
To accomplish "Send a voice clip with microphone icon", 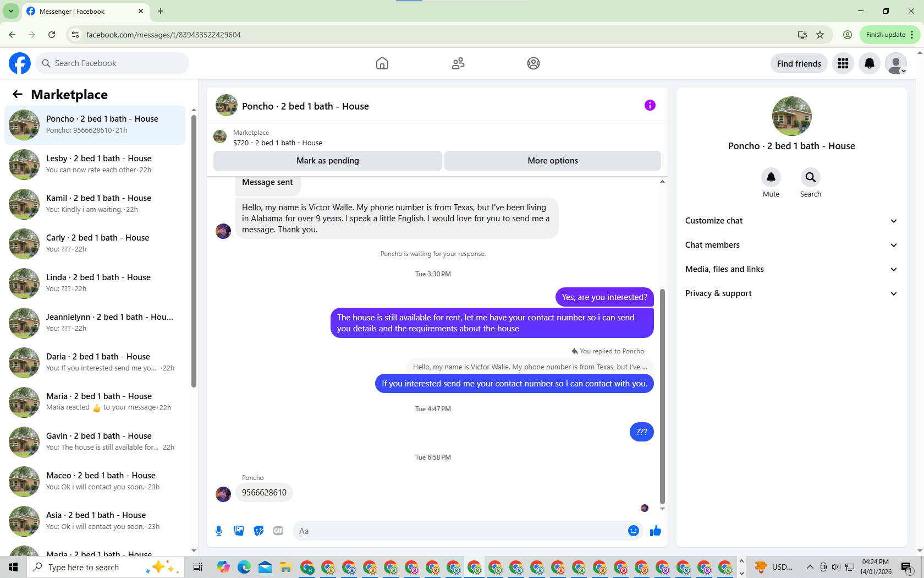I will [219, 531].
